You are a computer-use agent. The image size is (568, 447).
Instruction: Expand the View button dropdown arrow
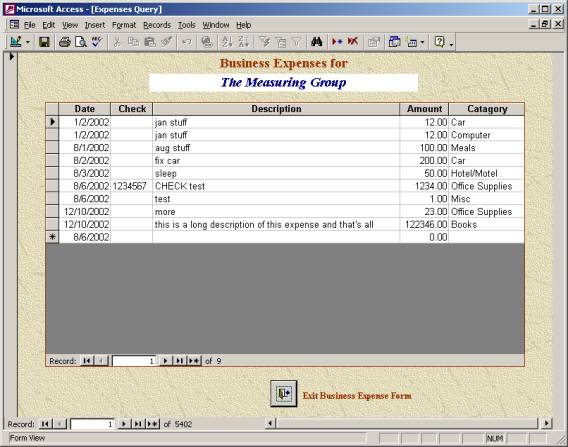[x=28, y=42]
